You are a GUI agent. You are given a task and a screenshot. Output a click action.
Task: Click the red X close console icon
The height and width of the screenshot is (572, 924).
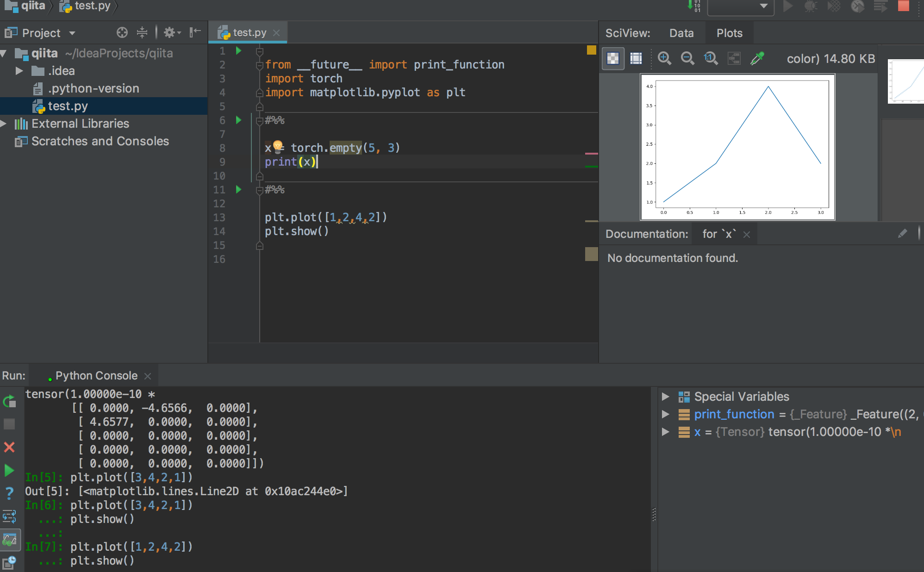pos(9,447)
